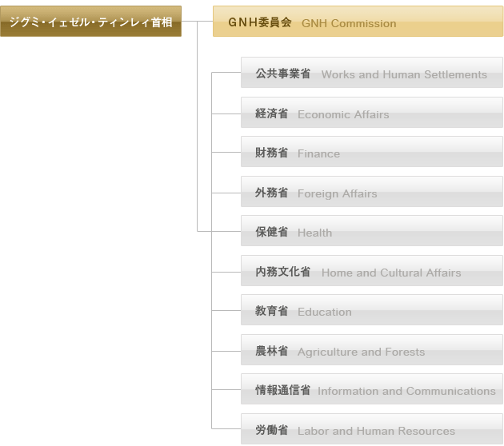Screen dimensions: 504x446
Task: Click the 財務省 Finance box
Action: [372, 152]
